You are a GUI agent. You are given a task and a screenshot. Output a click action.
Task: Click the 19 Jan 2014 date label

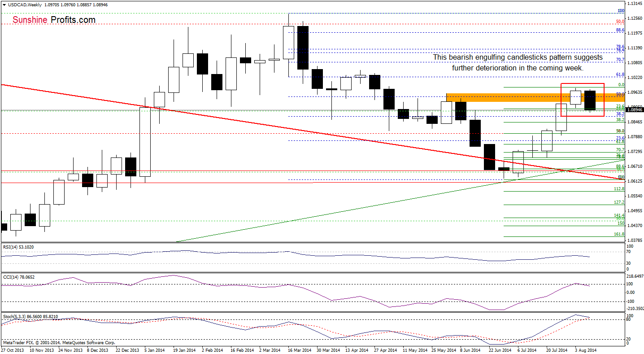[x=184, y=349]
